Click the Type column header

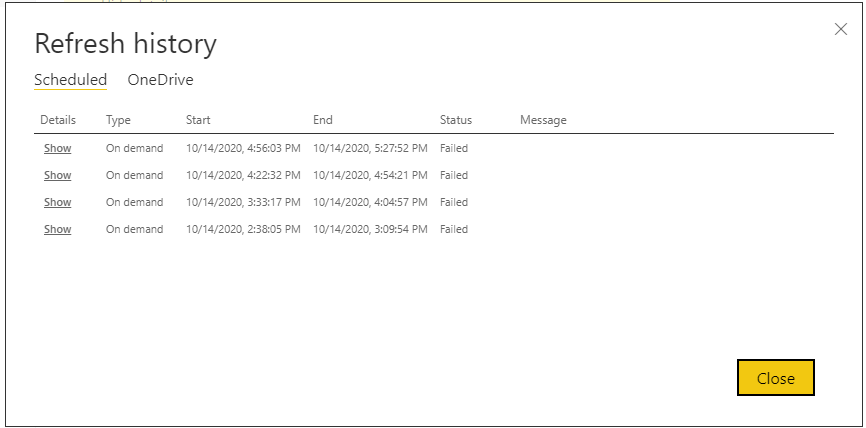click(x=118, y=120)
